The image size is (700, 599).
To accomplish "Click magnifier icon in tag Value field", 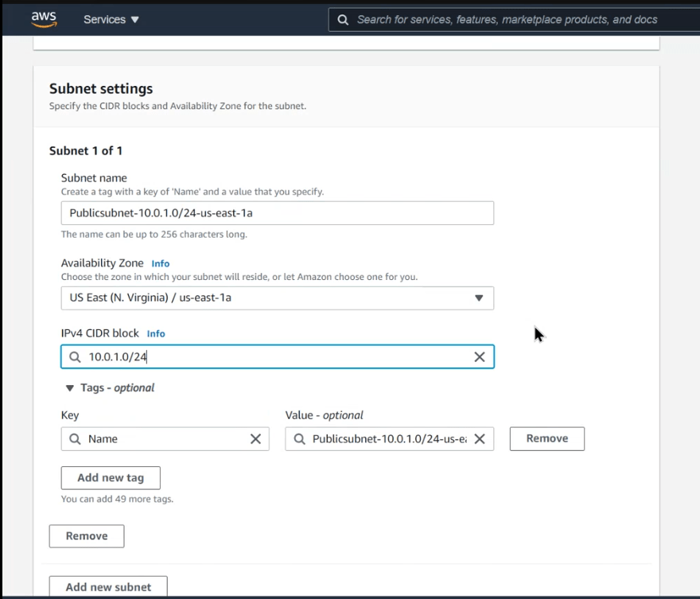I will (299, 439).
